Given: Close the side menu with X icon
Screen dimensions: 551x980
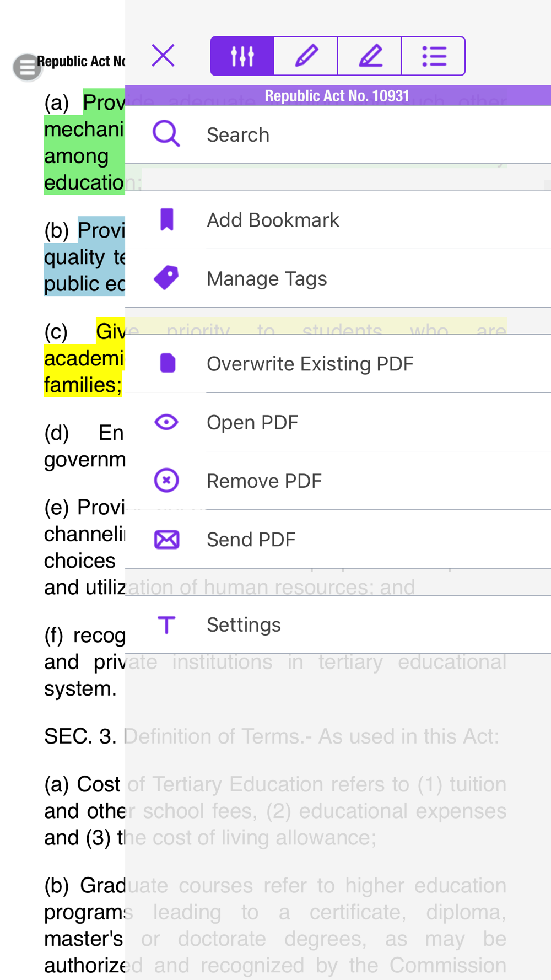Looking at the screenshot, I should (x=163, y=56).
